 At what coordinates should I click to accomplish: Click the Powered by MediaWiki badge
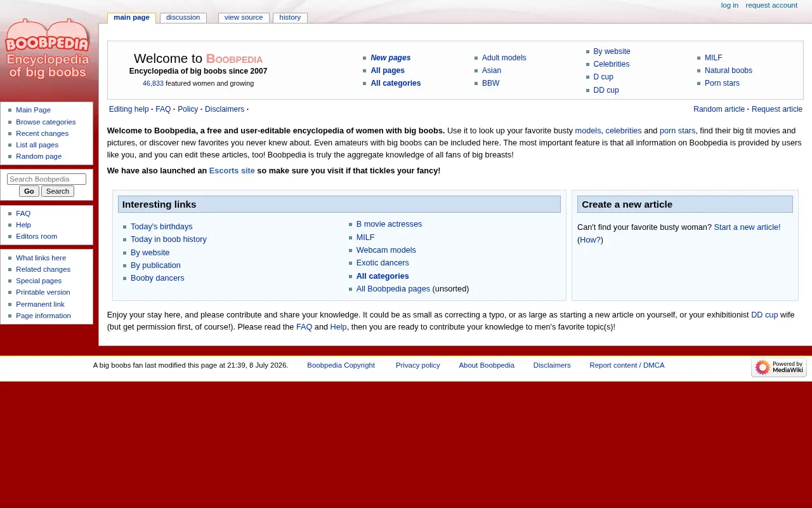click(x=779, y=367)
